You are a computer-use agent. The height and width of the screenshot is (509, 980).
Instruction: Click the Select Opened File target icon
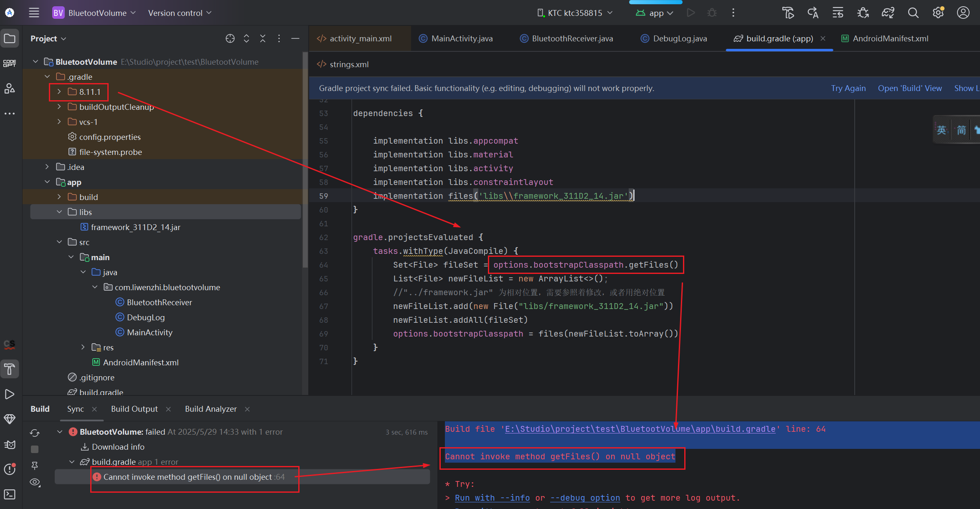(x=230, y=38)
